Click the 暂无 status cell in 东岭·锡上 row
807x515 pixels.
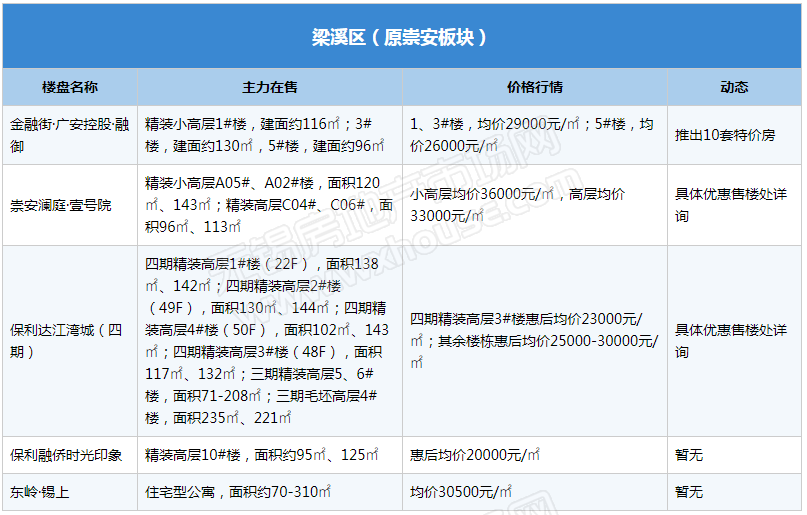pos(734,493)
